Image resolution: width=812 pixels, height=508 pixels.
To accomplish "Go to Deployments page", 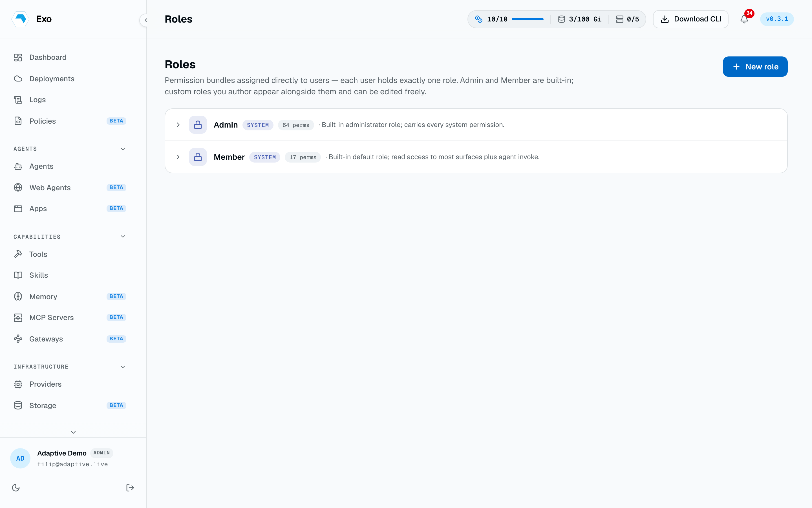I will pos(70,79).
